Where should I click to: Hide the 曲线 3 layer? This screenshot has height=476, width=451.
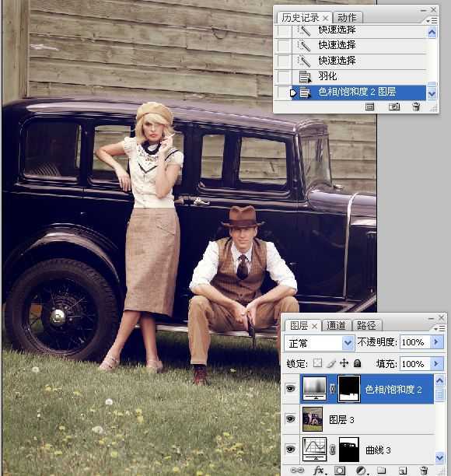(291, 450)
